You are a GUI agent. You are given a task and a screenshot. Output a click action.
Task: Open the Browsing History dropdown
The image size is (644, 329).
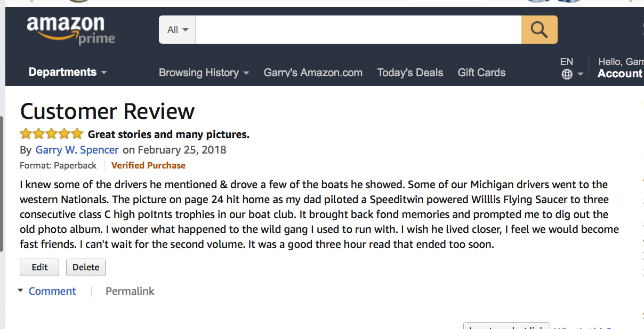point(204,73)
